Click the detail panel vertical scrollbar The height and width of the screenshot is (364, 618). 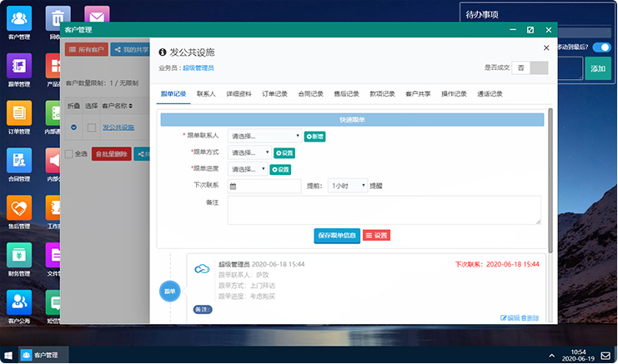[x=550, y=181]
